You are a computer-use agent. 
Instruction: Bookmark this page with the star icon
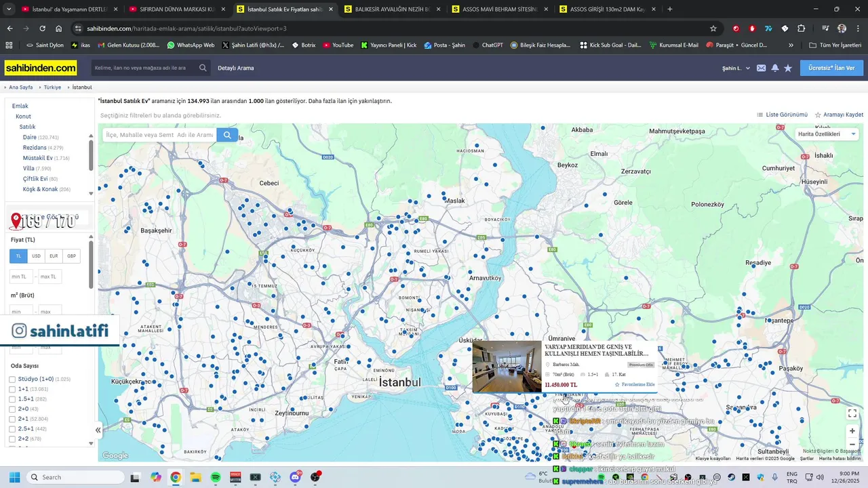(713, 28)
